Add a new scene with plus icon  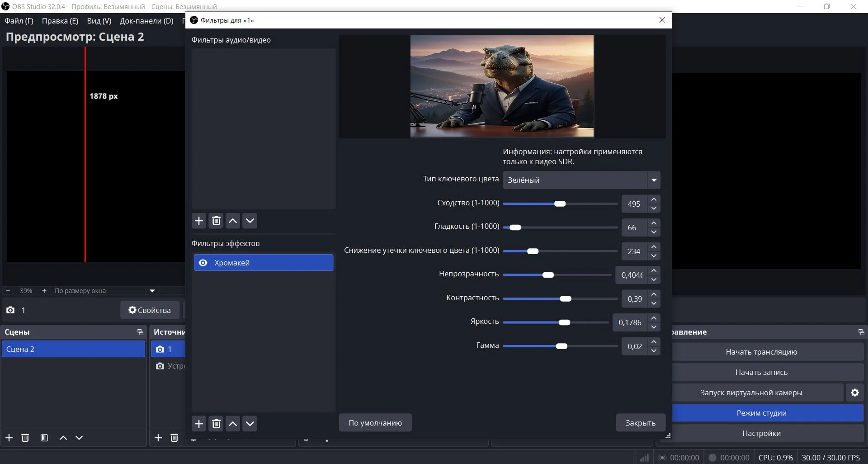[x=9, y=438]
